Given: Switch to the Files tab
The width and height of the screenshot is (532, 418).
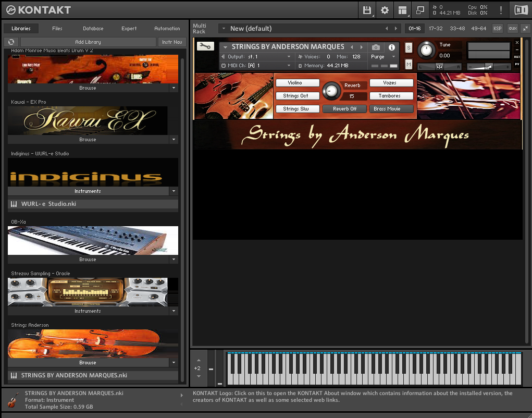Looking at the screenshot, I should (x=57, y=29).
